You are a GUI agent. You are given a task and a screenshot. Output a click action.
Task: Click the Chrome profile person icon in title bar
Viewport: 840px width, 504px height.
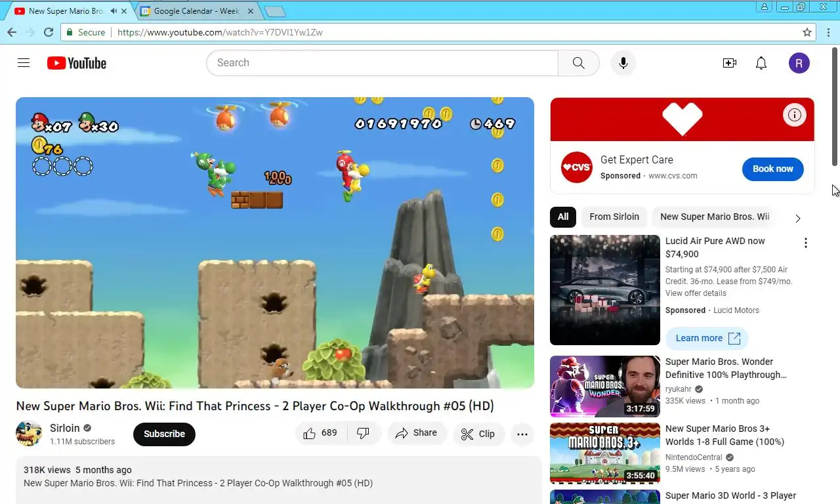click(764, 7)
